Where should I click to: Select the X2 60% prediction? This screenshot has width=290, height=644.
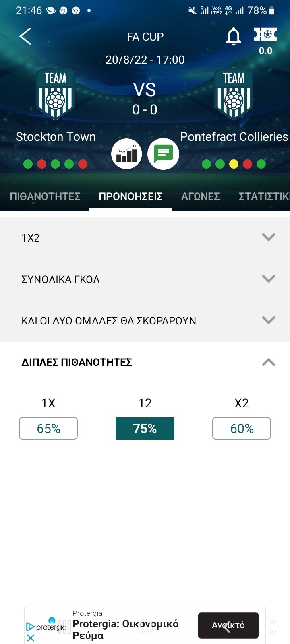point(242,428)
